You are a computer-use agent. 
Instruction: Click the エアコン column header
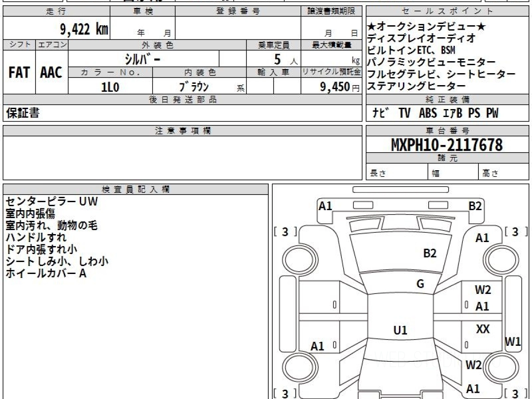tap(52, 45)
